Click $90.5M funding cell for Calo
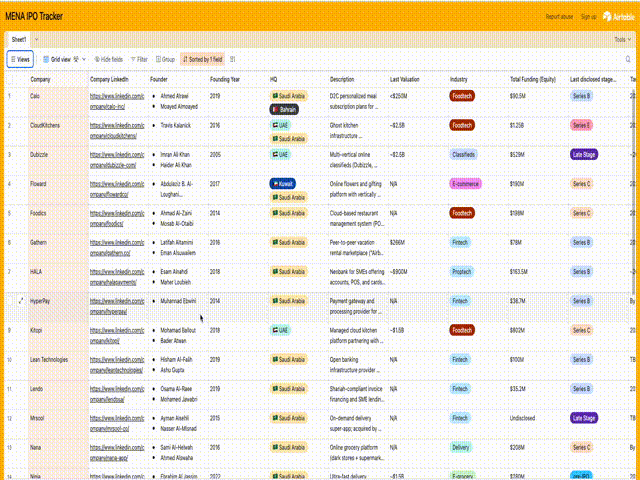 coord(538,102)
